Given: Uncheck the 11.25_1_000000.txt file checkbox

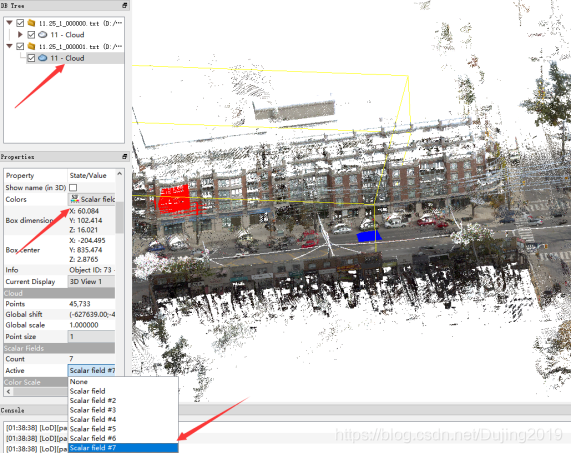Looking at the screenshot, I should click(x=20, y=23).
